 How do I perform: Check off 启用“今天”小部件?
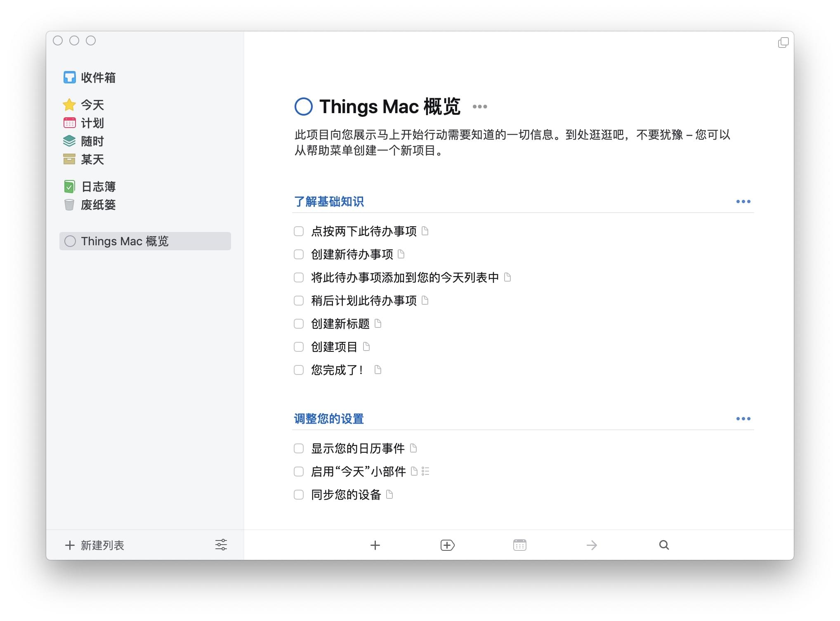299,472
